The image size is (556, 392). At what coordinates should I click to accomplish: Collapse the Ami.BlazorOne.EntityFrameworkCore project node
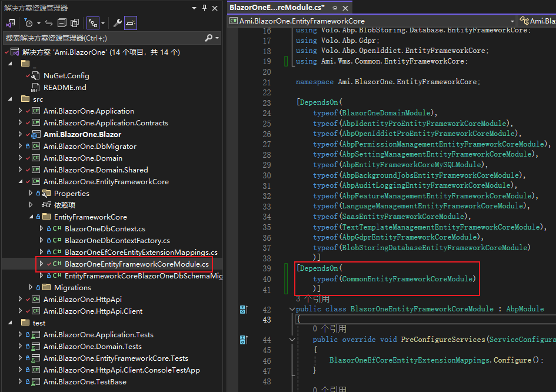(20, 182)
